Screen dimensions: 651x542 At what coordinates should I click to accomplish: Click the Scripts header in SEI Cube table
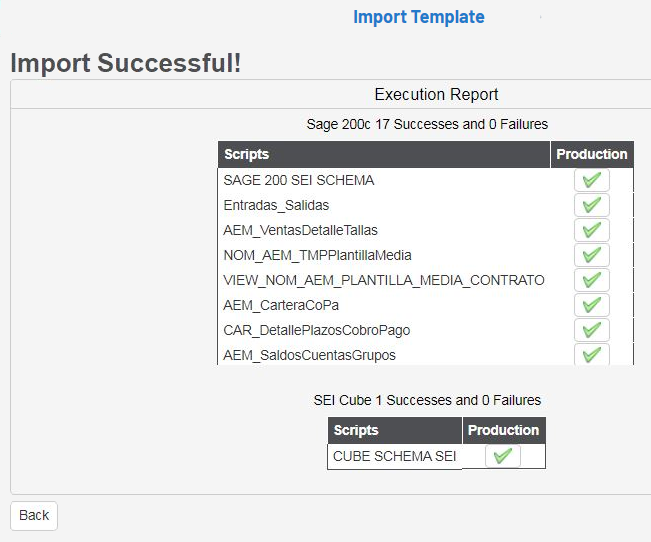356,430
